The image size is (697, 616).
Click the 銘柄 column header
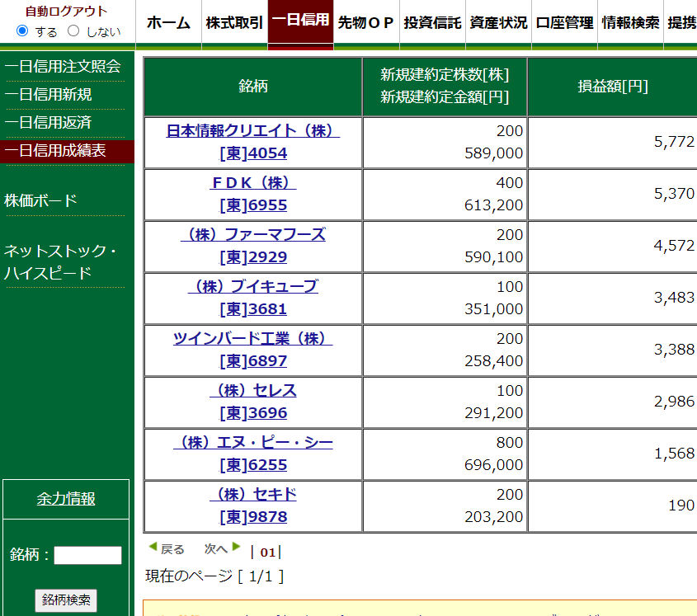(253, 87)
